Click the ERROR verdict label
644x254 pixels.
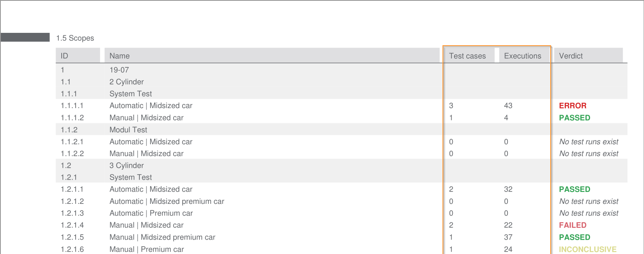tap(572, 106)
